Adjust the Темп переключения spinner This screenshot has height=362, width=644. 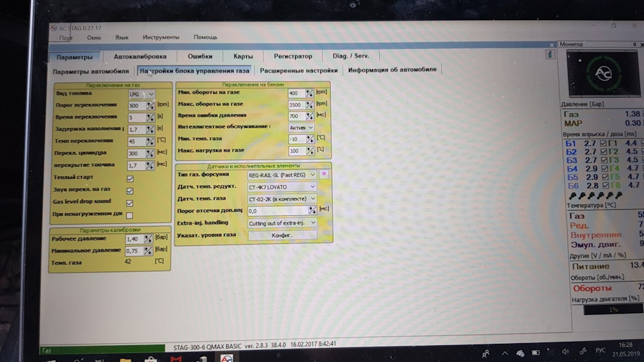150,141
